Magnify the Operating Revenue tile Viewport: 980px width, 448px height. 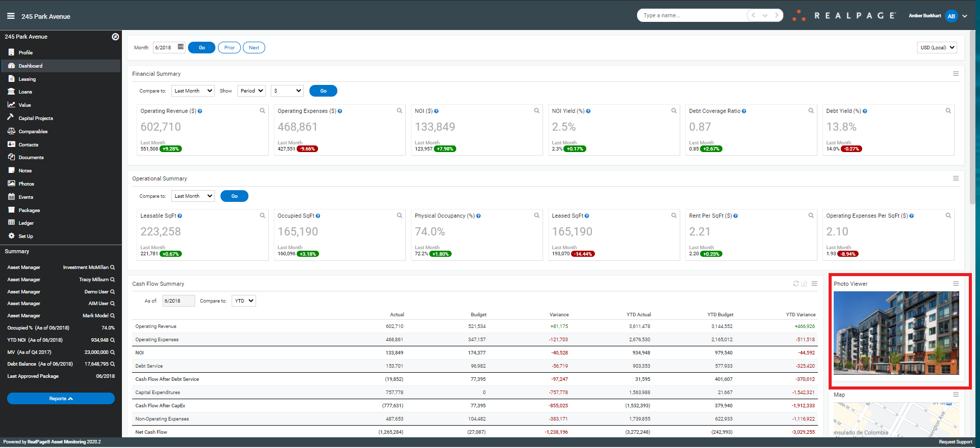[263, 110]
